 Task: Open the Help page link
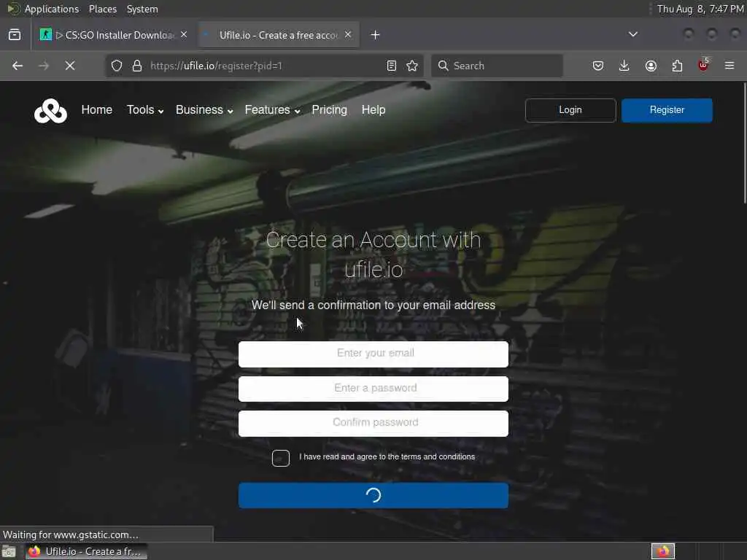pos(373,110)
